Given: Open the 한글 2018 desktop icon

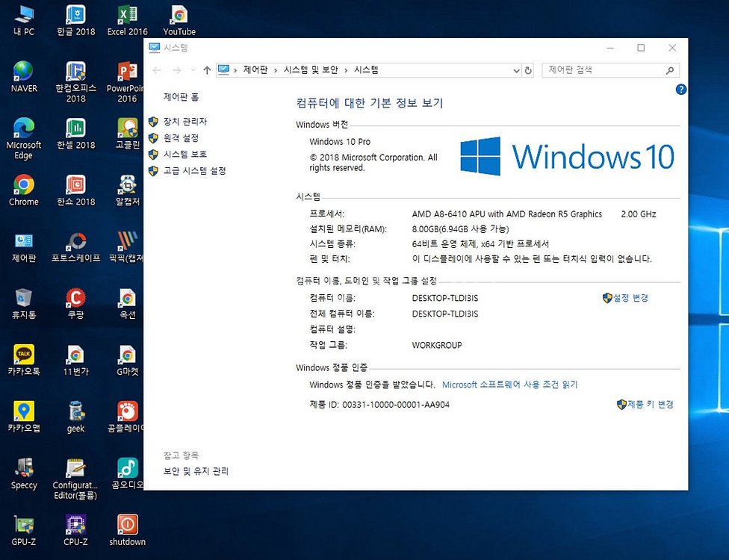Looking at the screenshot, I should pos(75,20).
